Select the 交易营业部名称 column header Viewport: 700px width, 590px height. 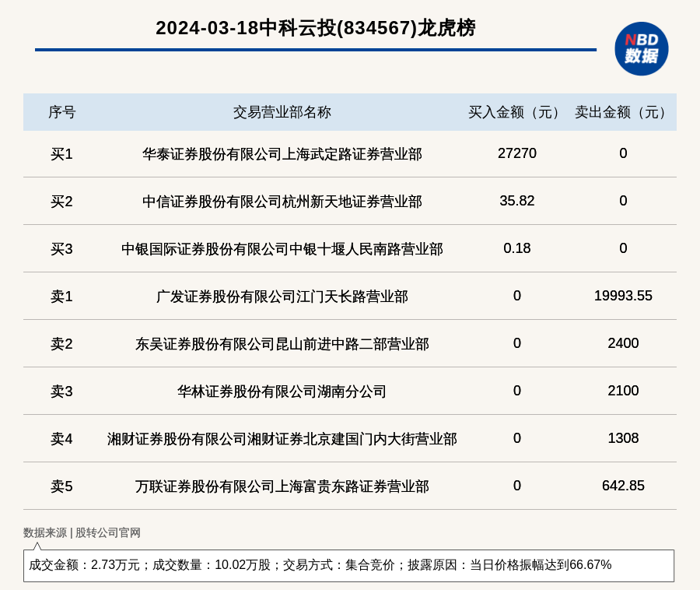coord(282,112)
